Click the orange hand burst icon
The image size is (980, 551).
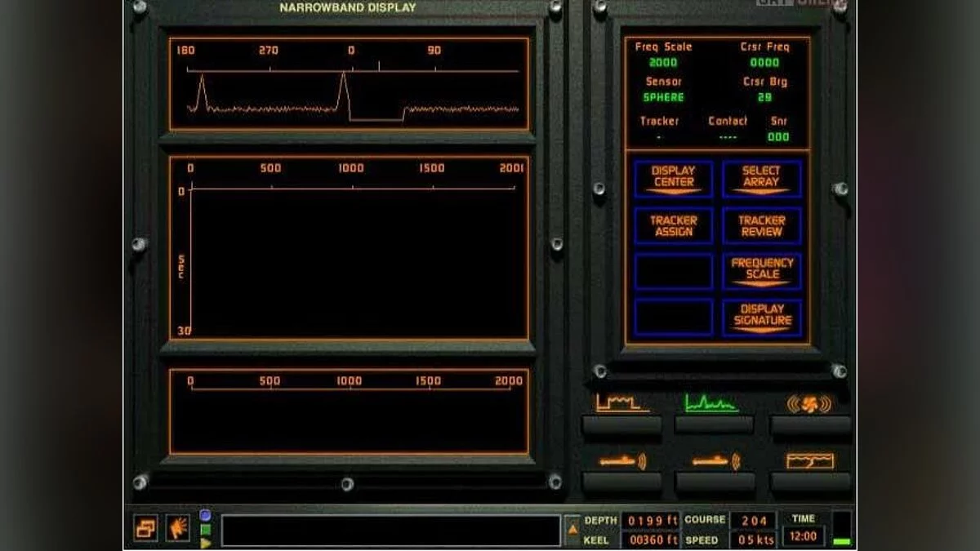(x=178, y=529)
